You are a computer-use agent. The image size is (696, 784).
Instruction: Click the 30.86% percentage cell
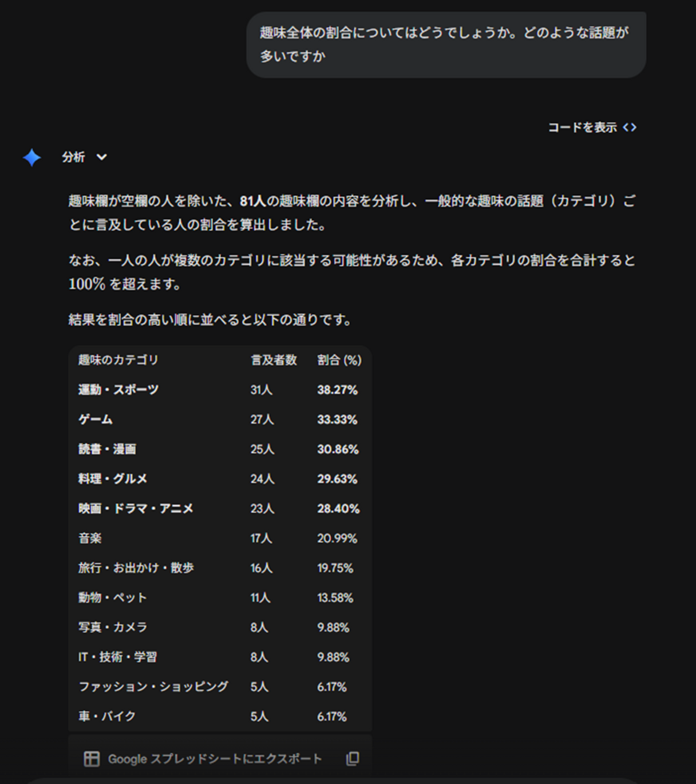[337, 450]
